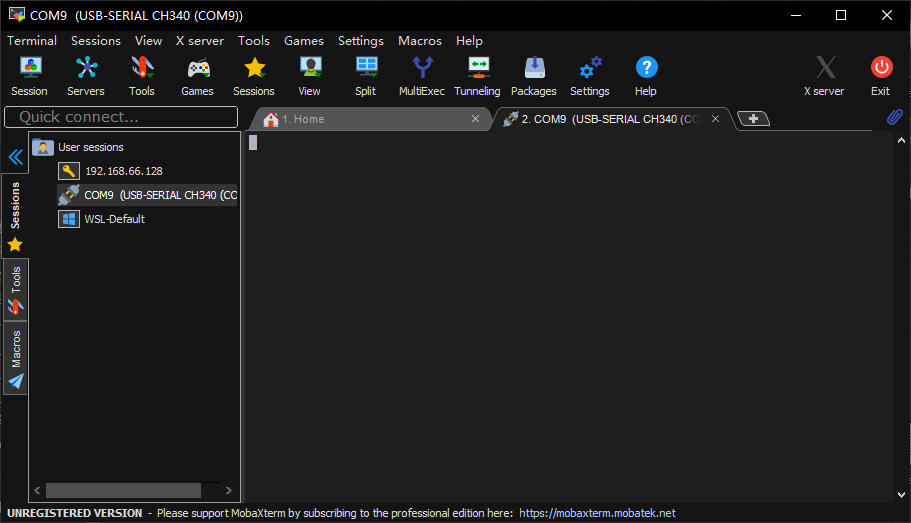Image resolution: width=911 pixels, height=523 pixels.
Task: Collapse the sidebar with double-chevron arrow
Action: pos(15,157)
